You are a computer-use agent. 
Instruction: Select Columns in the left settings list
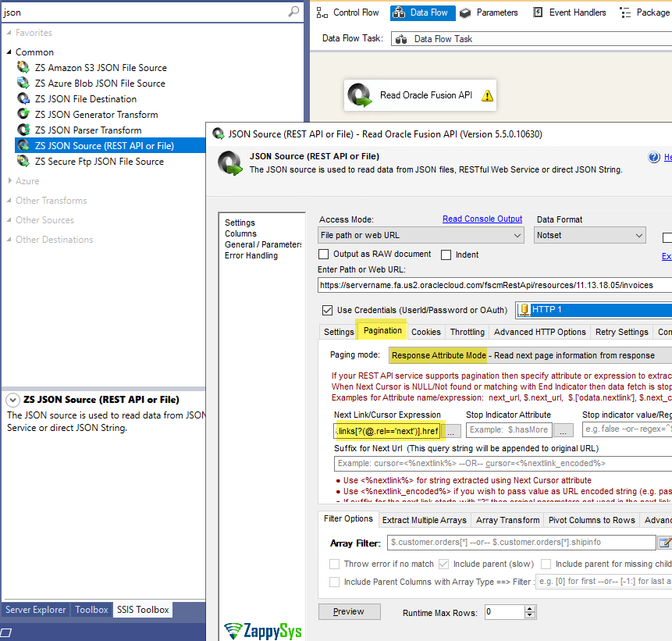point(240,233)
